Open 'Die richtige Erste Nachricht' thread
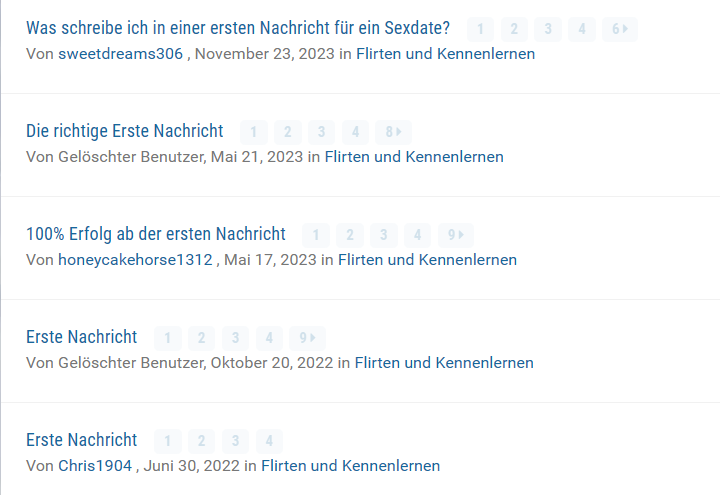 (x=125, y=131)
